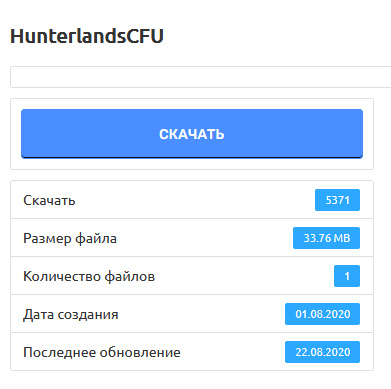Click the Скачать row label
Image resolution: width=391 pixels, height=389 pixels.
tap(49, 200)
